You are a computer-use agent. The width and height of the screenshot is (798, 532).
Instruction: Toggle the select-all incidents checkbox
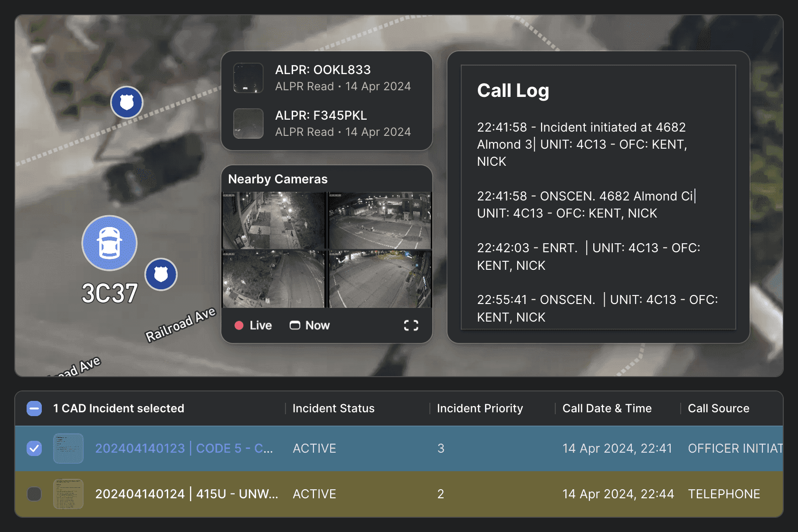pyautogui.click(x=34, y=408)
